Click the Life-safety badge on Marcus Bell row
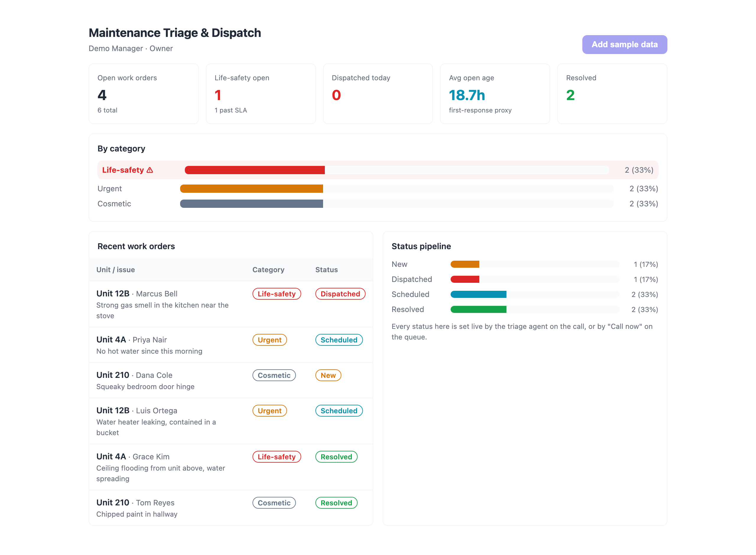The image size is (756, 555). pyautogui.click(x=276, y=294)
